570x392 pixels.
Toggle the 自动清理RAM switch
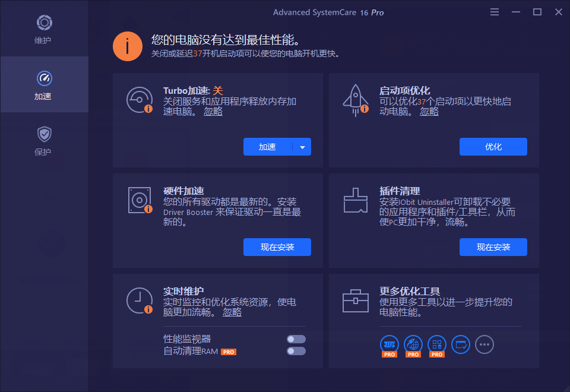pyautogui.click(x=295, y=352)
